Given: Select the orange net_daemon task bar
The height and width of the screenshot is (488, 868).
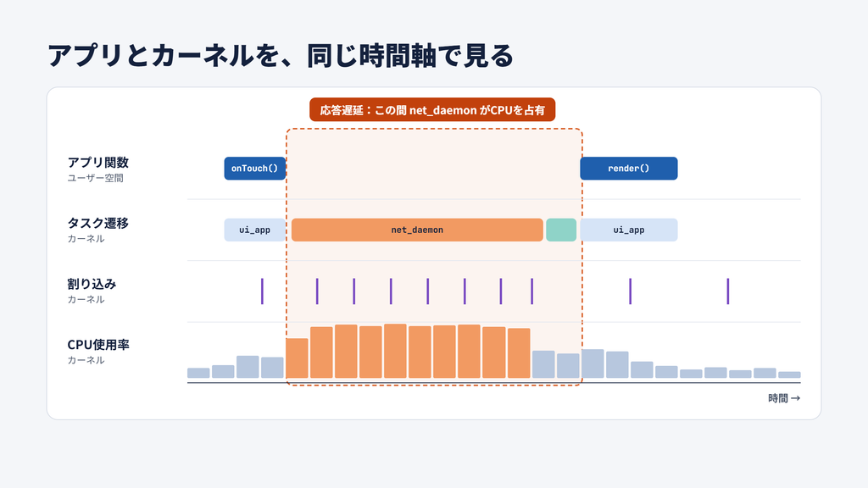Looking at the screenshot, I should point(417,230).
